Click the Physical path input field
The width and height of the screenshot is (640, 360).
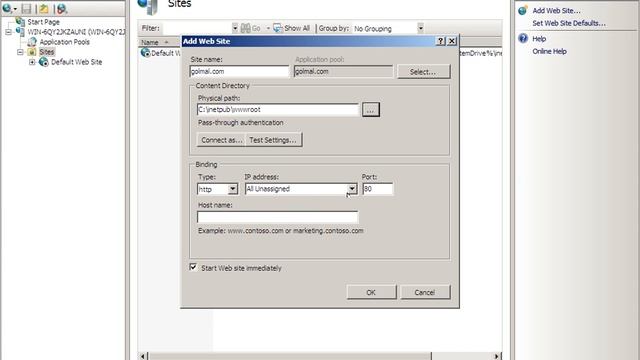[x=278, y=109]
